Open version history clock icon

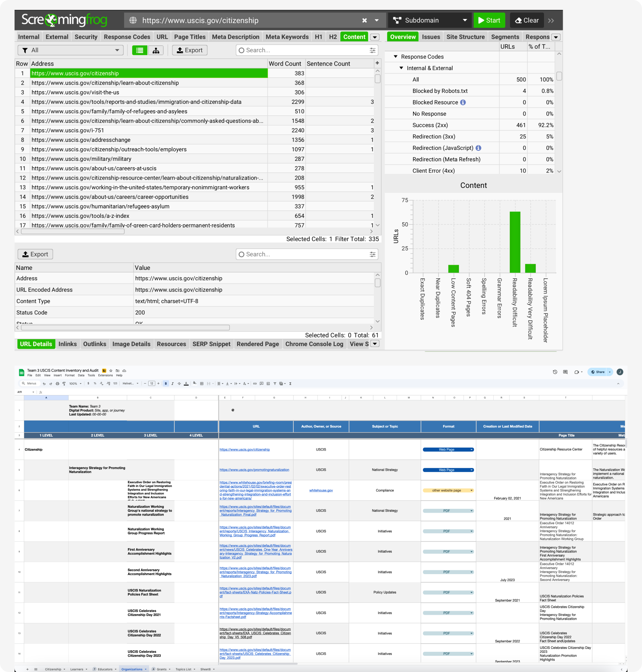555,372
